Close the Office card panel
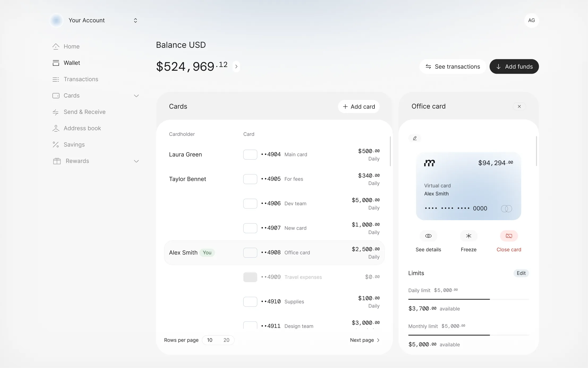Viewport: 588px width, 368px height. coord(519,106)
